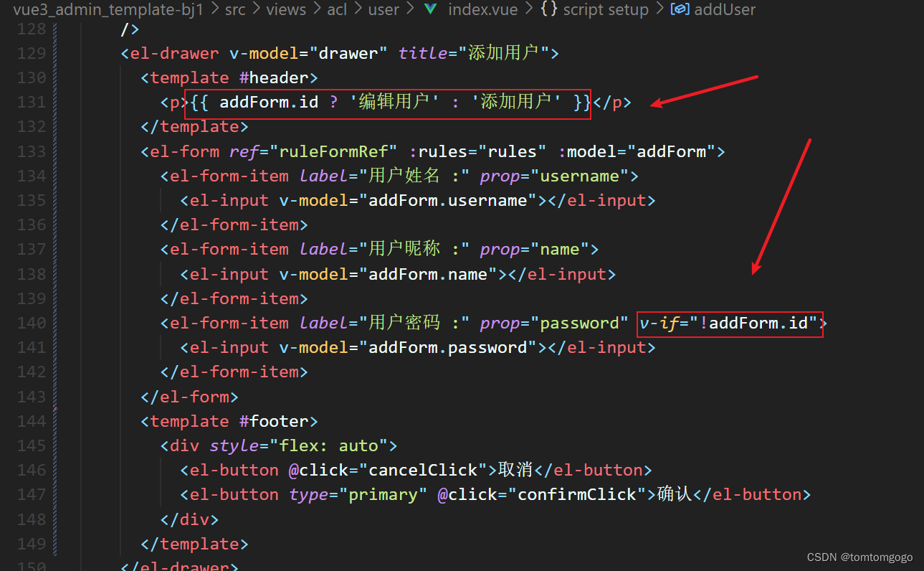Open the addUser breadcrumb symbol
This screenshot has width=924, height=571.
point(725,9)
